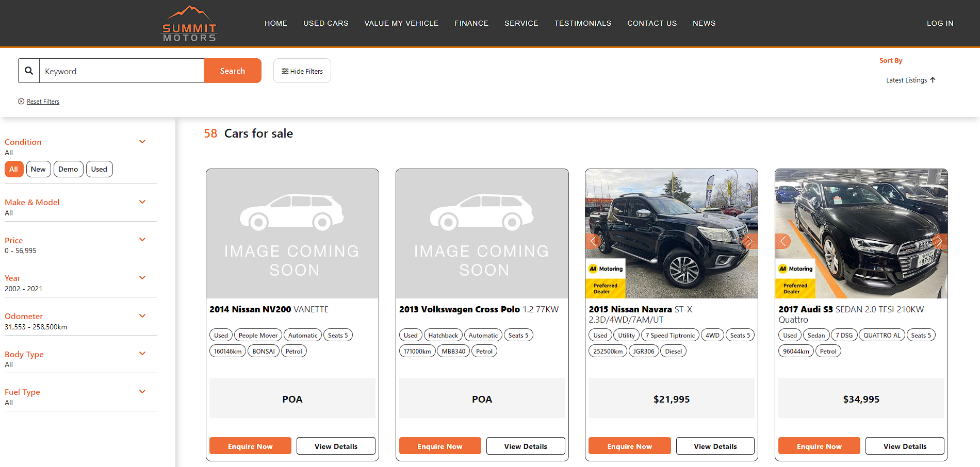Open the Contact Us menu item

[x=652, y=23]
